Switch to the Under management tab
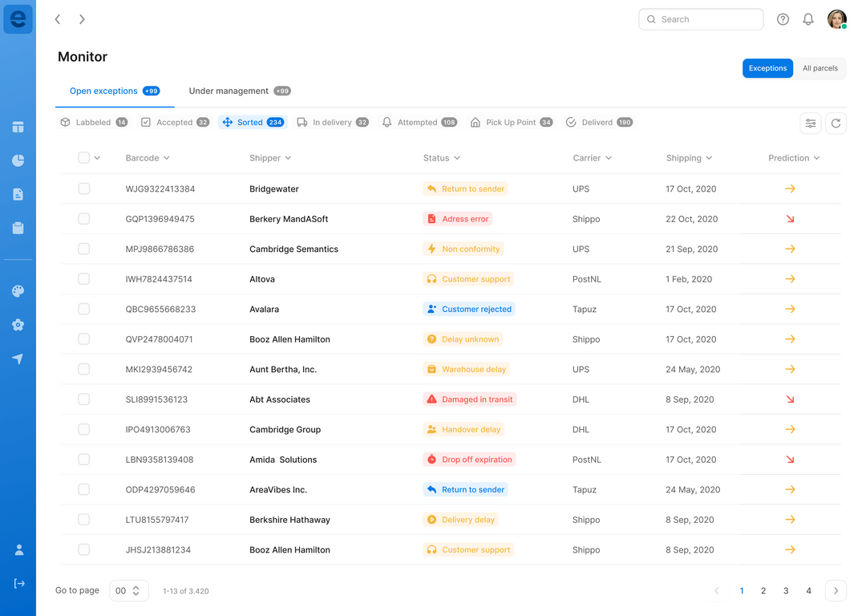Image resolution: width=866 pixels, height=616 pixels. tap(229, 91)
